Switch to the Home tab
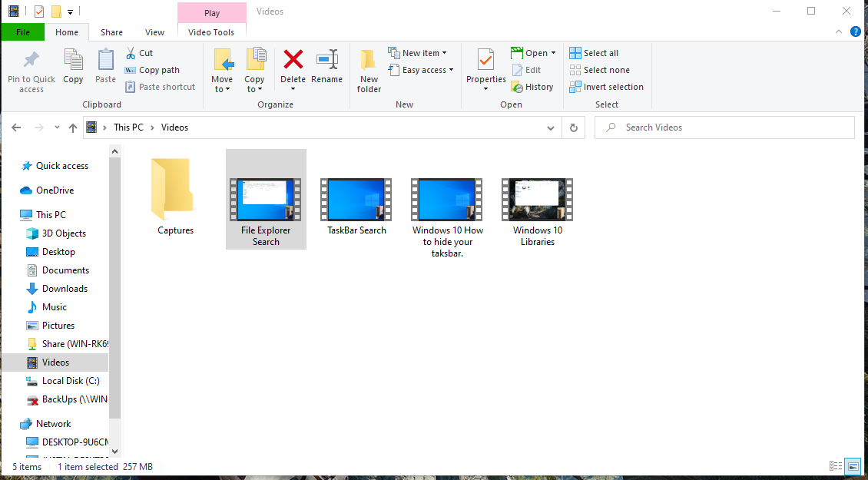 coord(66,32)
